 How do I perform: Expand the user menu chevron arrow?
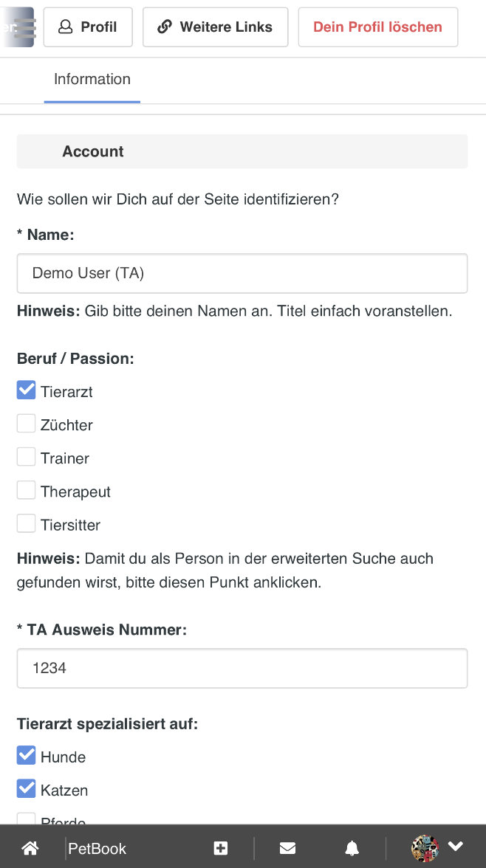click(456, 846)
